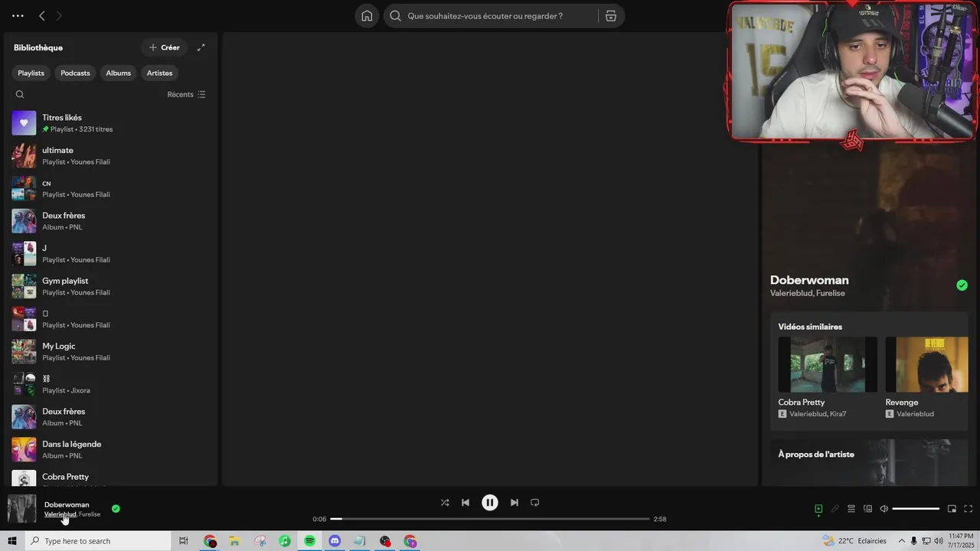This screenshot has width=980, height=551.
Task: Open the weather widget showing 22°C
Action: pyautogui.click(x=854, y=541)
